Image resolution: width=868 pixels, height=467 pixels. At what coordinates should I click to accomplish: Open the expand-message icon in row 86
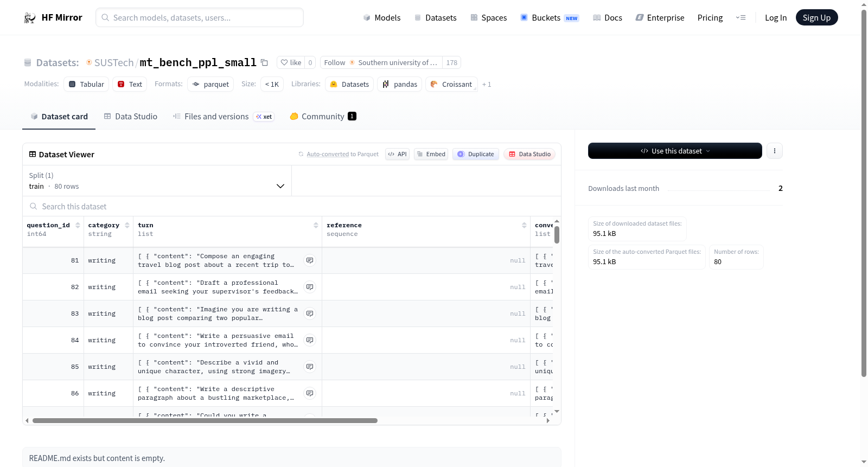coord(310,393)
